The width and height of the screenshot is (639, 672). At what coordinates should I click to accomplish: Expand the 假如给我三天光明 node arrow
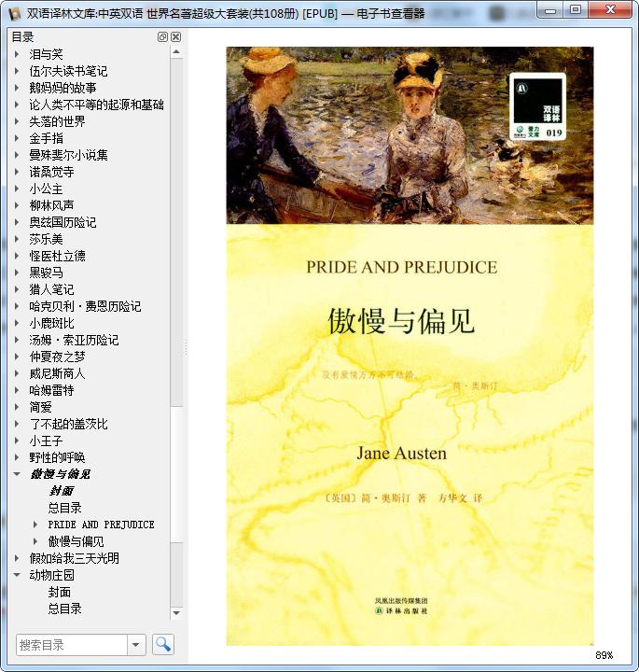click(17, 558)
